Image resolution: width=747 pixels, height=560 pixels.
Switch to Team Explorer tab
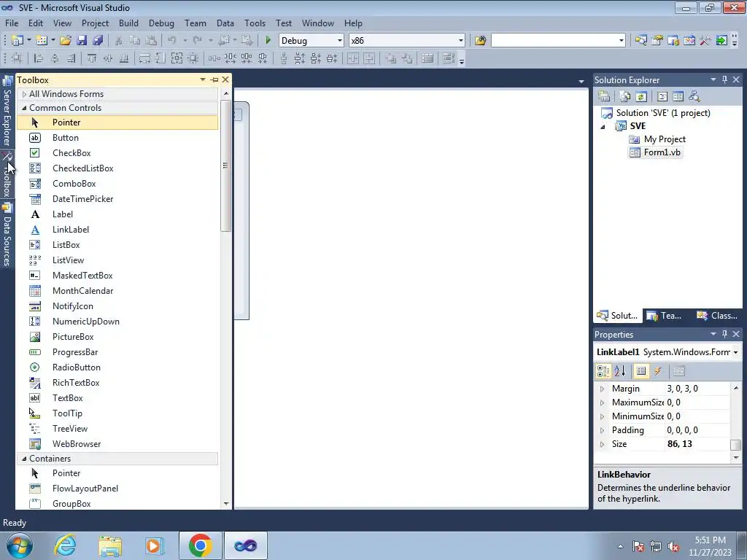pyautogui.click(x=664, y=316)
